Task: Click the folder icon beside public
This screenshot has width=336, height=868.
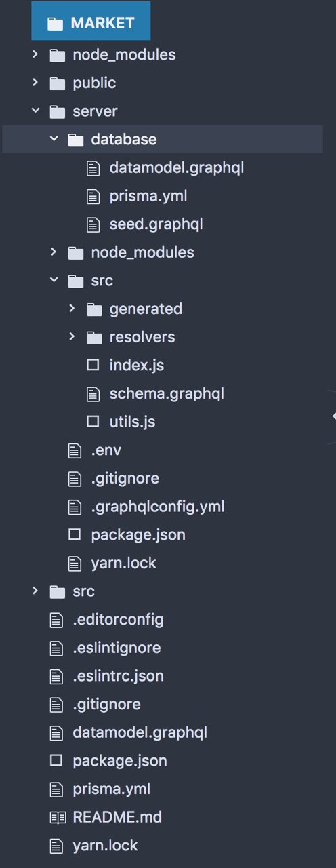Action: click(57, 83)
